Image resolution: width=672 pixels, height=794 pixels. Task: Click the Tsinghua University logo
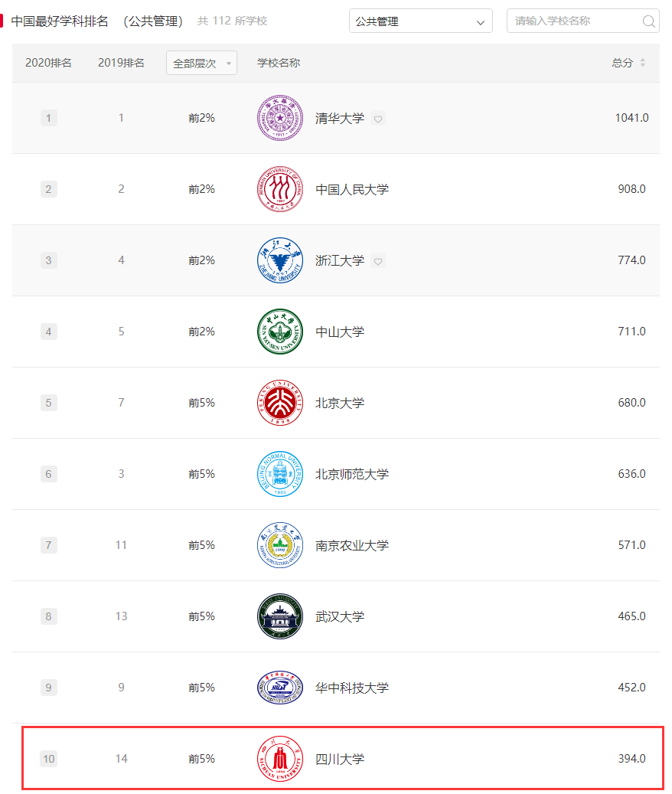pos(279,118)
